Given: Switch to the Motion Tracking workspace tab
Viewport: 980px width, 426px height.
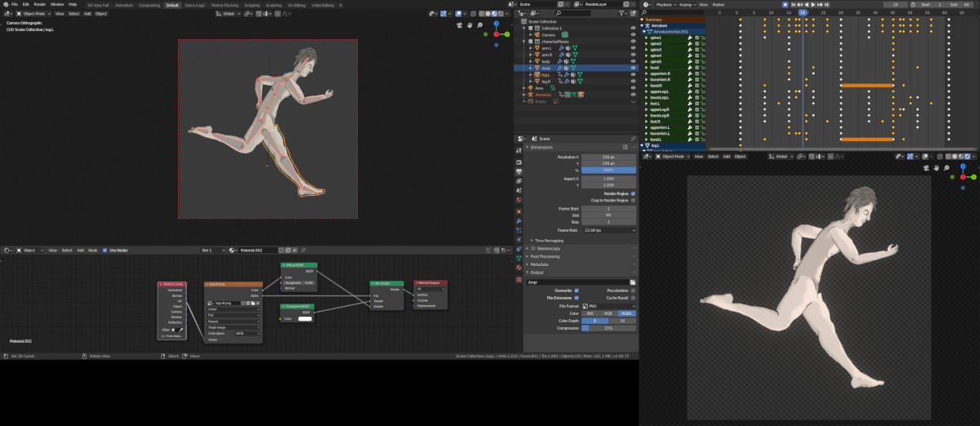Looking at the screenshot, I should click(224, 5).
